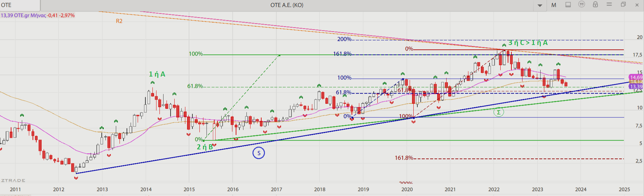The width and height of the screenshot is (644, 196).
Task: Click the purple 13,39 price tag on axis
Action: pyautogui.click(x=636, y=87)
